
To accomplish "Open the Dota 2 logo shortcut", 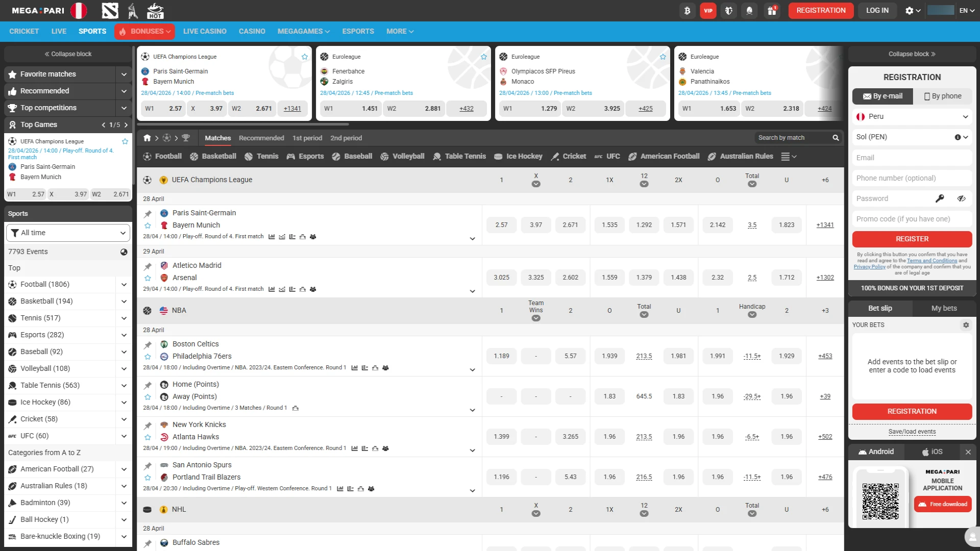I will tap(110, 10).
